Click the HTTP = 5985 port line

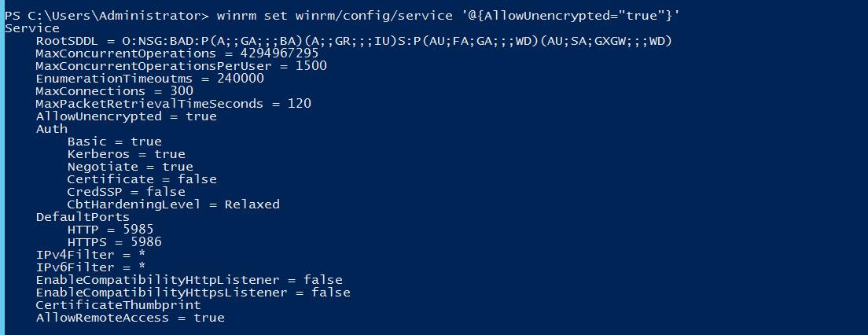pos(111,230)
